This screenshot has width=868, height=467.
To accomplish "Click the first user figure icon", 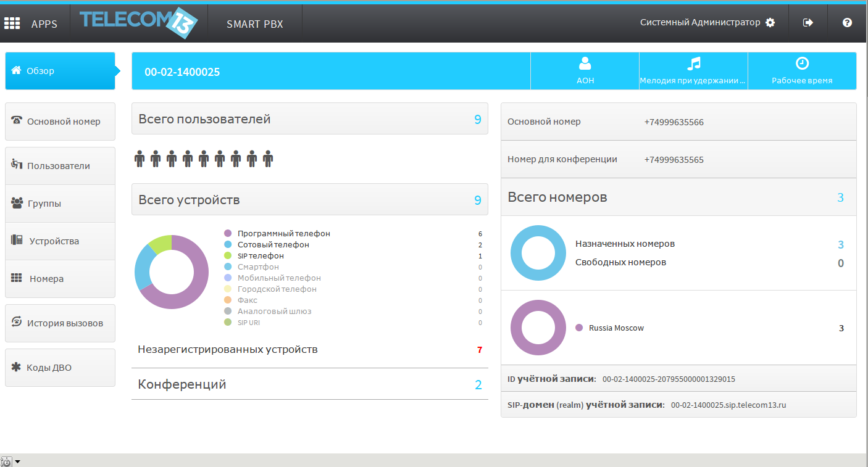I will tap(140, 159).
